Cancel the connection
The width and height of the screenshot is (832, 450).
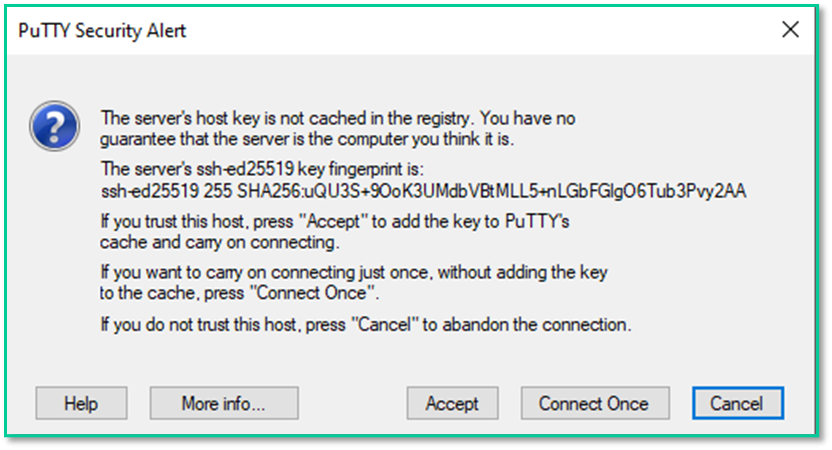tap(737, 404)
